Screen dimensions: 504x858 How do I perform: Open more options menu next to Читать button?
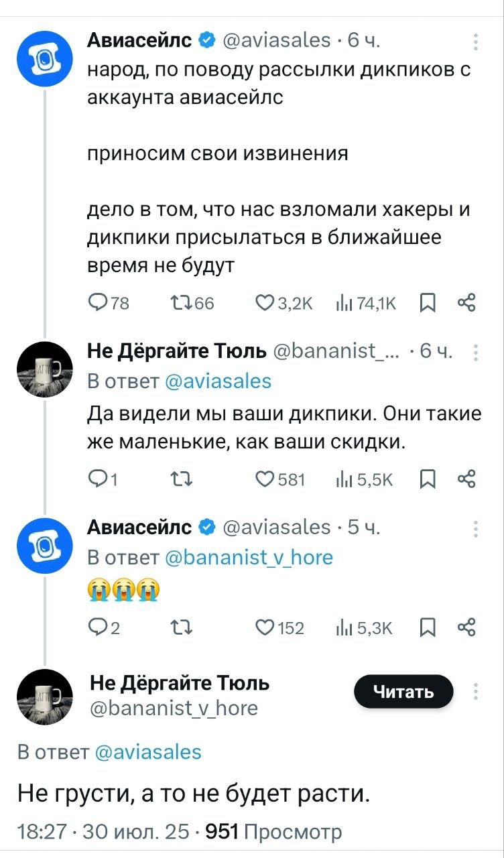[x=475, y=691]
